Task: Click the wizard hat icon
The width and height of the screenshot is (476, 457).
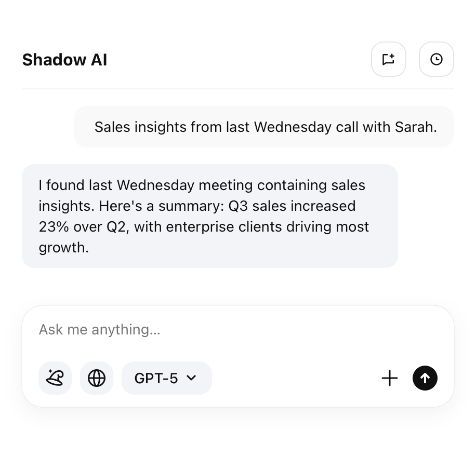Action: click(55, 378)
